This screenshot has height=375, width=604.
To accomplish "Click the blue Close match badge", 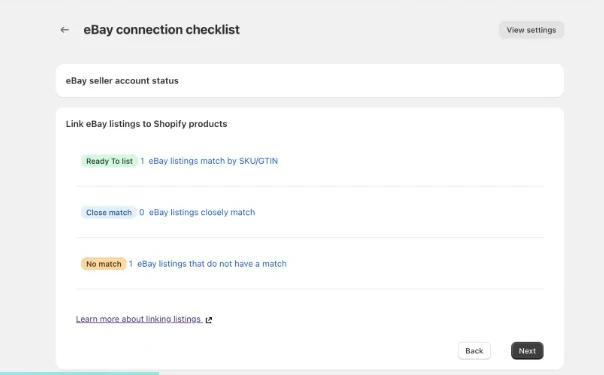I will tap(109, 213).
